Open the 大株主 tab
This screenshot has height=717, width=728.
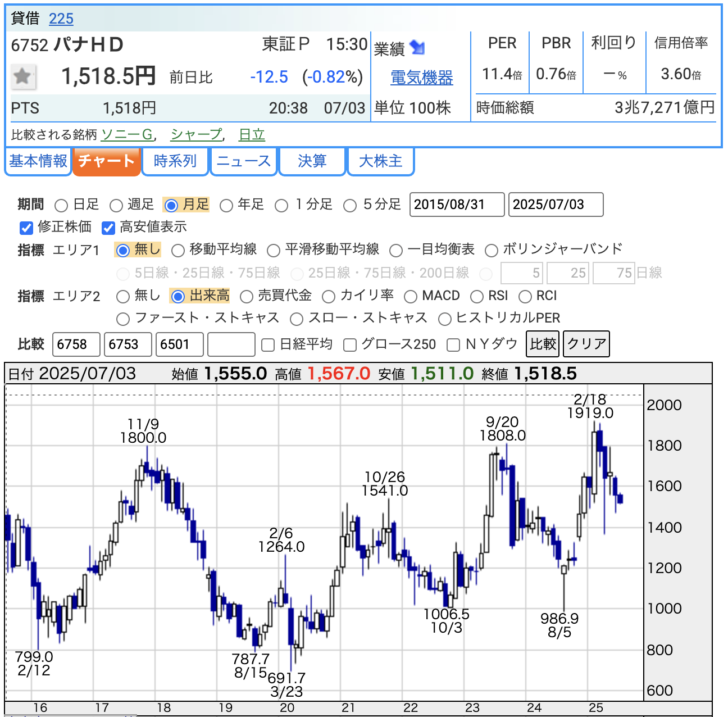click(x=381, y=161)
